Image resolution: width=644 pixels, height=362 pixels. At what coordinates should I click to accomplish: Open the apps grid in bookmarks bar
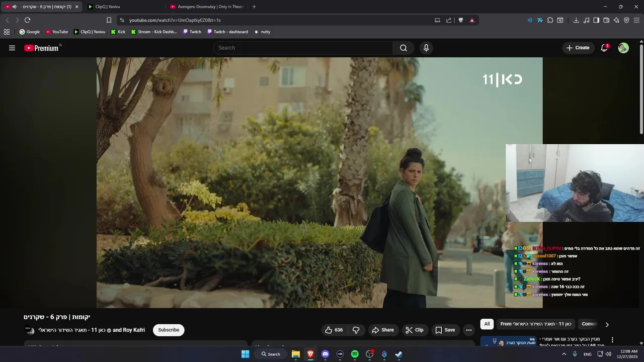(7, 32)
